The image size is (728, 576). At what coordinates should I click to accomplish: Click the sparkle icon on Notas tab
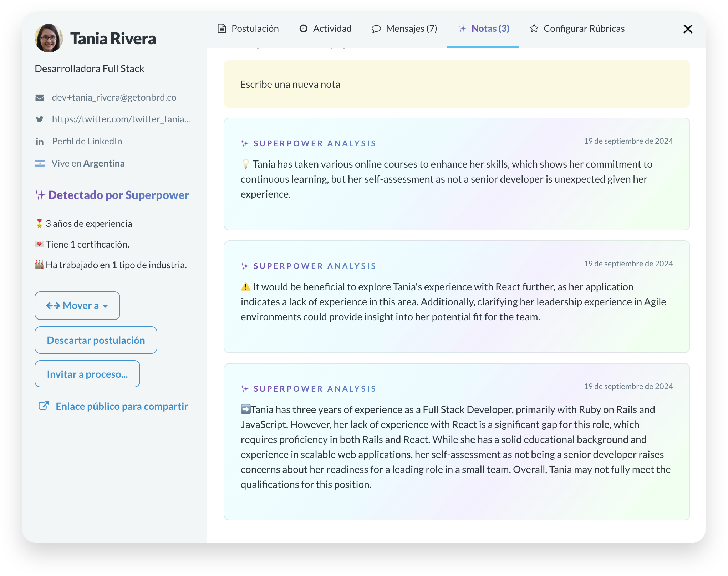[462, 29]
